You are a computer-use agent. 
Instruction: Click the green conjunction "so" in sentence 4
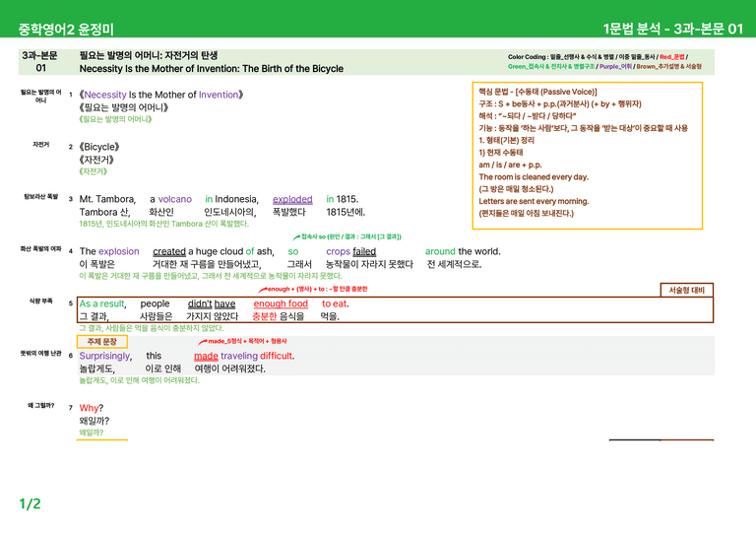[x=293, y=251]
